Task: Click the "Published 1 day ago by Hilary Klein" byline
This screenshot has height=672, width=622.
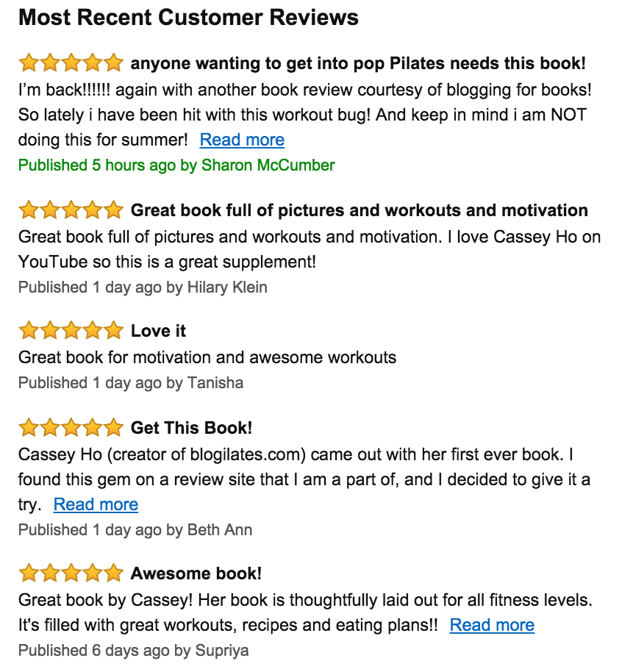Action: 143,287
